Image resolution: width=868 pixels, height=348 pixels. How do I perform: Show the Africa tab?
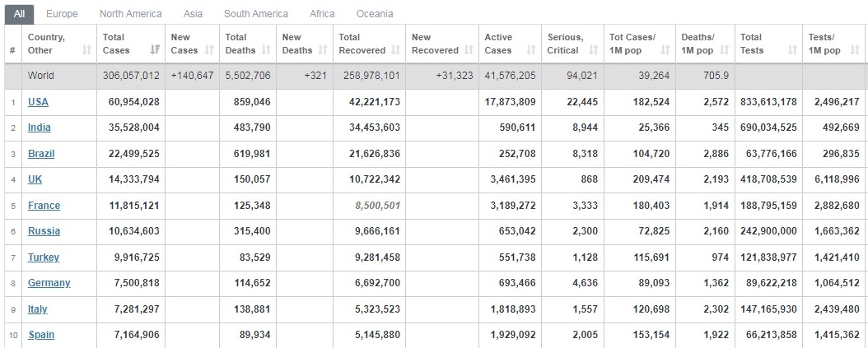[x=322, y=14]
